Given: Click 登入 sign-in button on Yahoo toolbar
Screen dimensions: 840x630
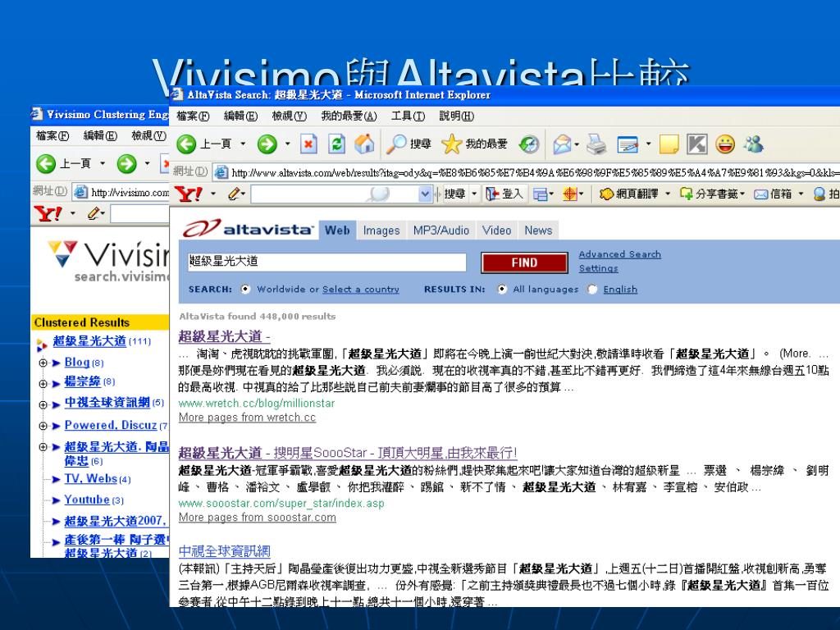Looking at the screenshot, I should click(x=504, y=194).
